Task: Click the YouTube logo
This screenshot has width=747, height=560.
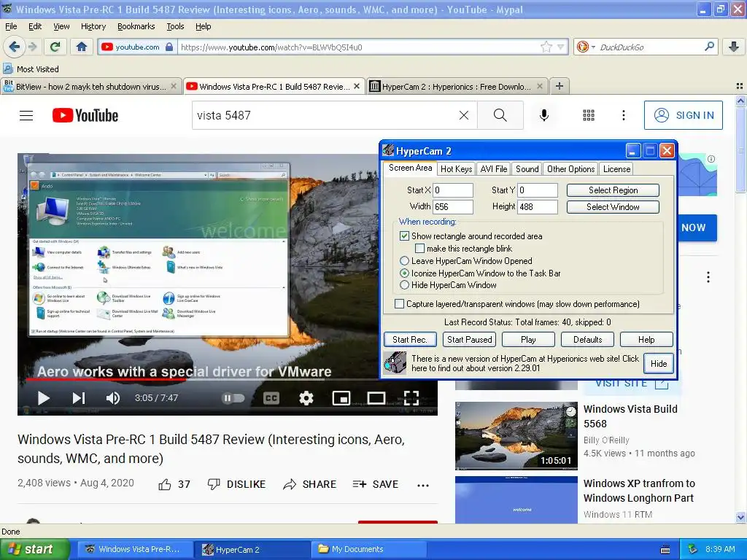Action: click(85, 115)
